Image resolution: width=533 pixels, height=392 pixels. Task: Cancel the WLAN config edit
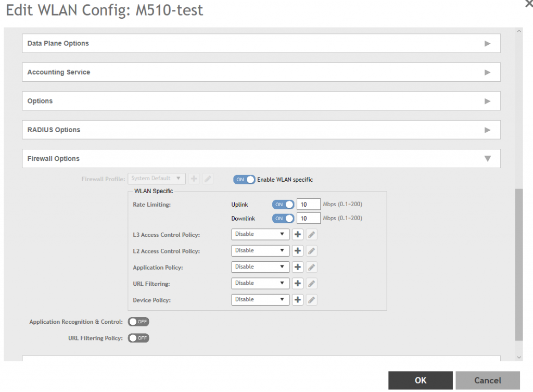(x=487, y=381)
